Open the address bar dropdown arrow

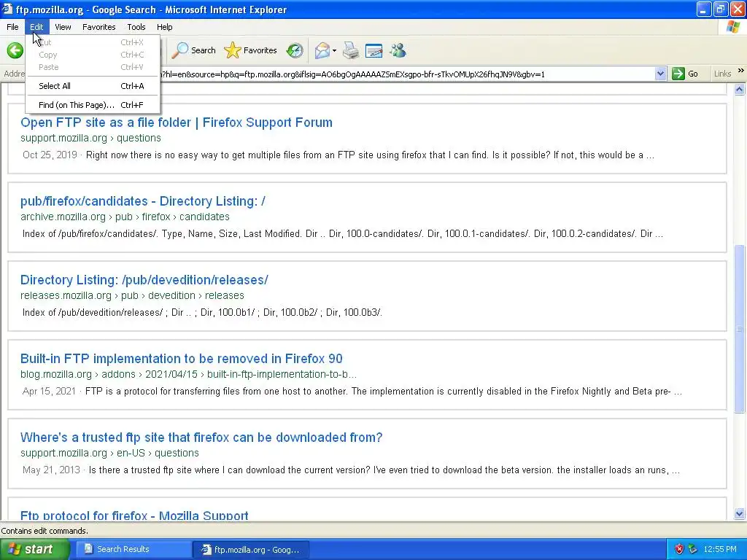click(660, 74)
